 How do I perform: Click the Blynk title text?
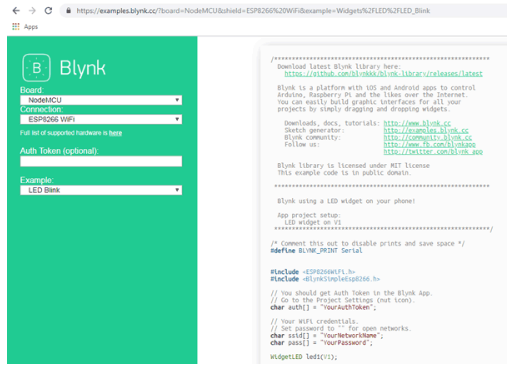83,68
